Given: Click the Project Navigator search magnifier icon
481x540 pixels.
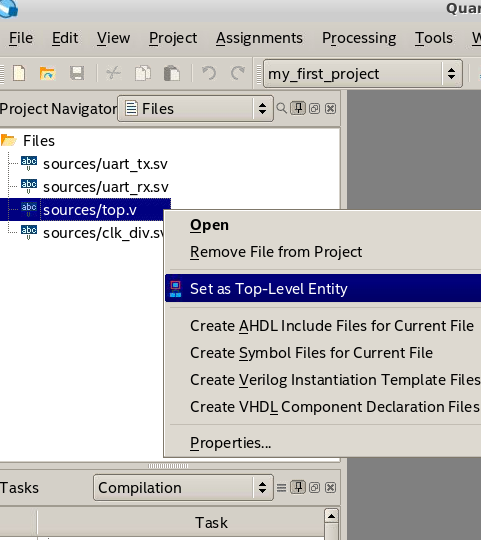Looking at the screenshot, I should click(x=282, y=108).
